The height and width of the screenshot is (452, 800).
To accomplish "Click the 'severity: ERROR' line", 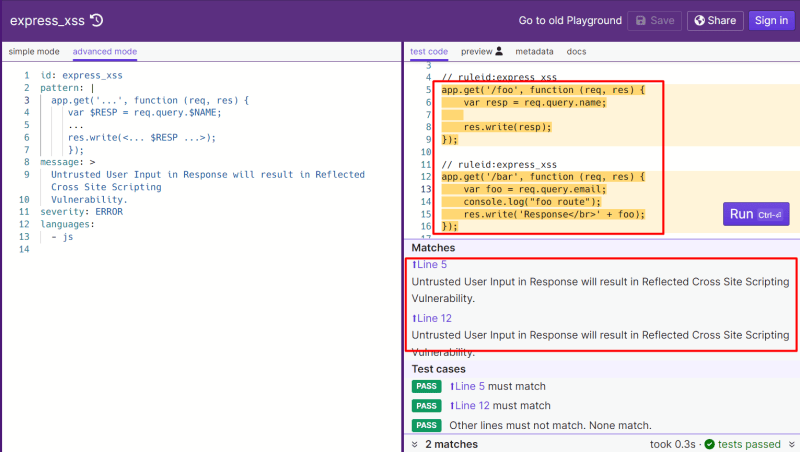I will coord(81,212).
